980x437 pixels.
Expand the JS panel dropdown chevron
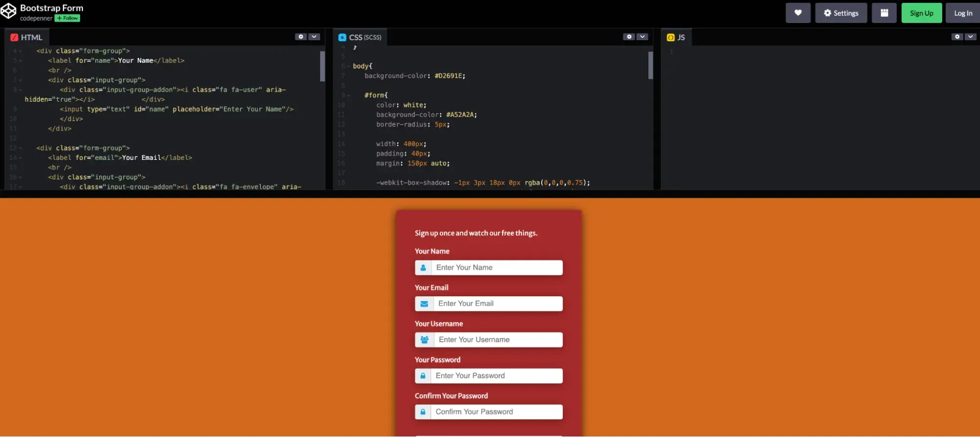[x=970, y=37]
